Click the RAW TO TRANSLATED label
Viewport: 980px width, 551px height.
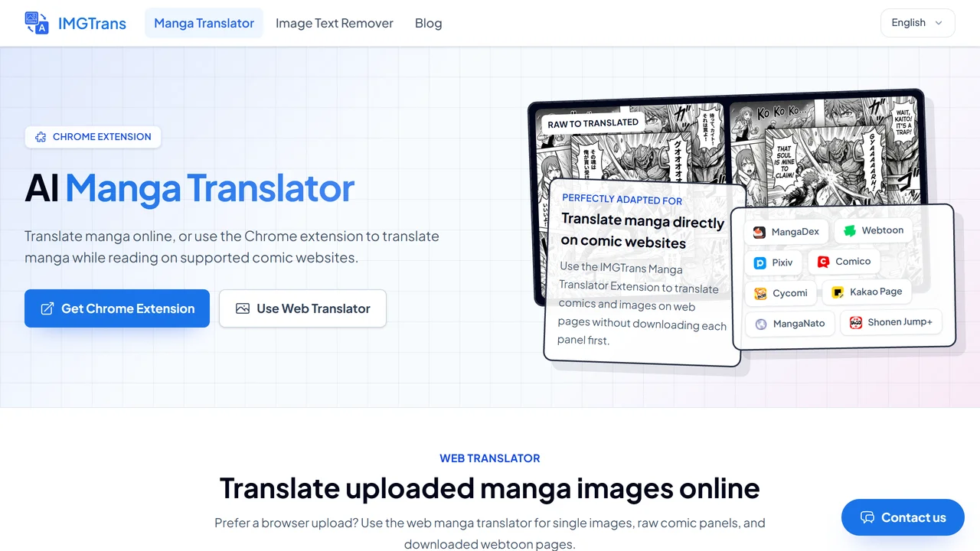pos(593,122)
